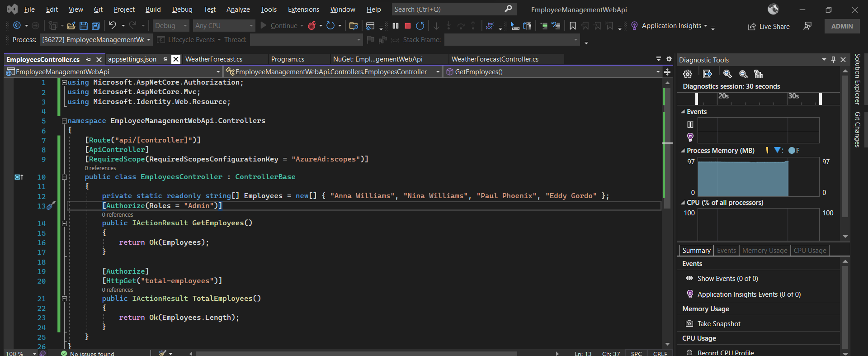Click the Undo arrow icon
This screenshot has height=356, width=868.
tap(113, 26)
